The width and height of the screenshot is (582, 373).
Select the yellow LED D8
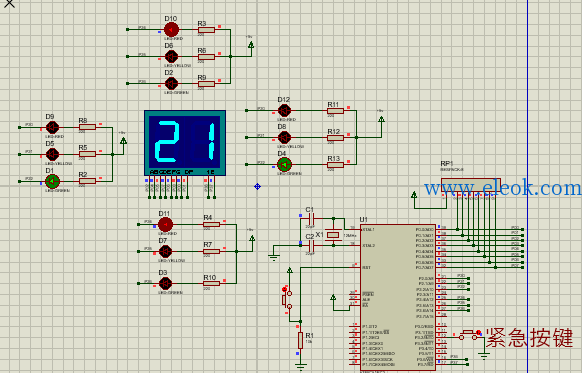tap(284, 137)
